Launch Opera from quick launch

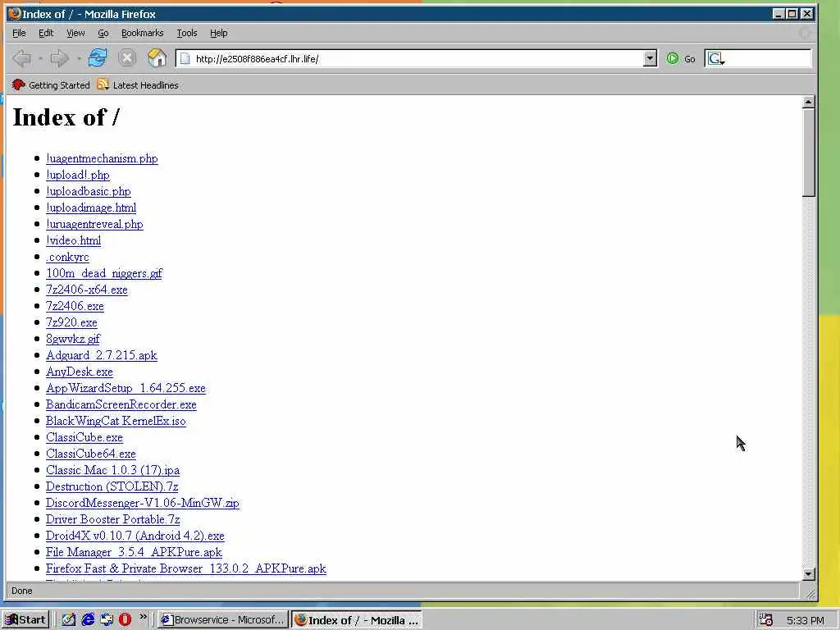tap(125, 620)
